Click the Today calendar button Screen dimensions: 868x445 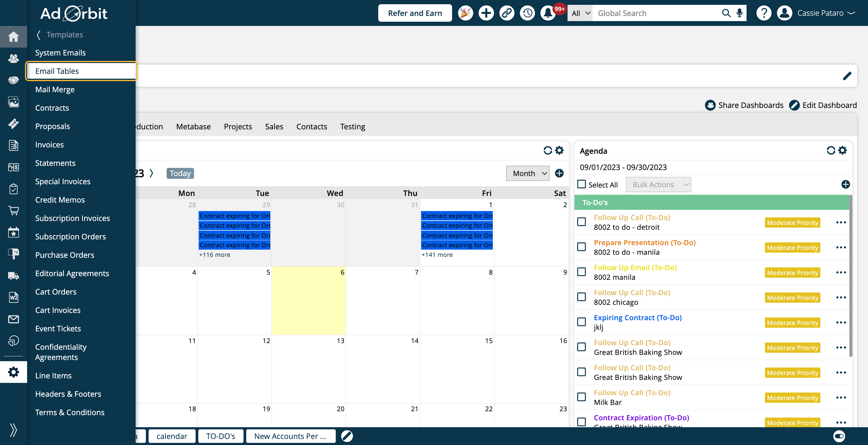click(x=180, y=173)
